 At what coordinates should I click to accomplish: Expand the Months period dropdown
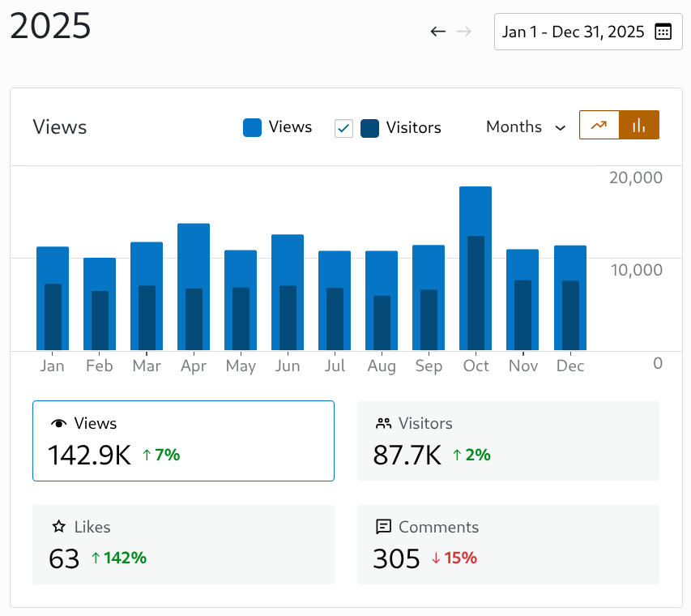525,127
